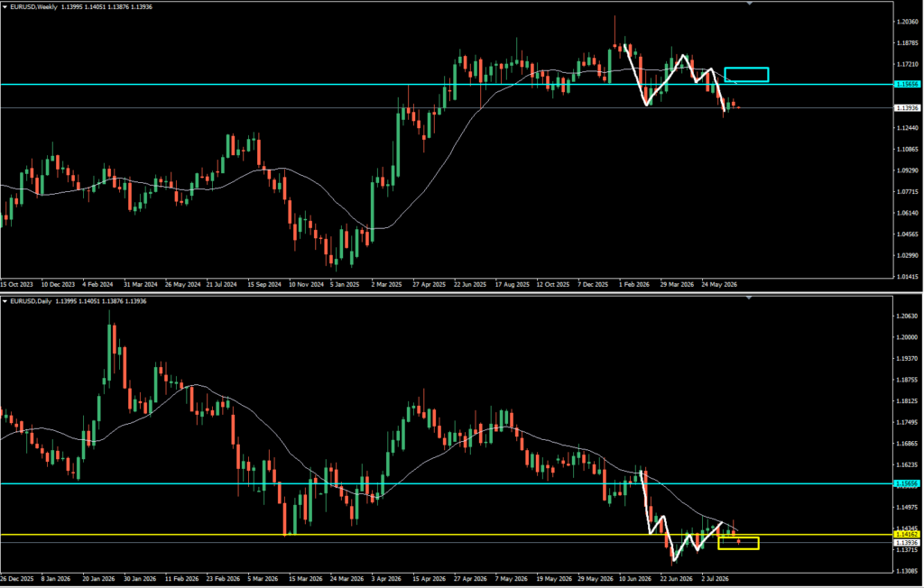
Task: Click the 20 Jan 2026 date label
Action: coord(99,579)
